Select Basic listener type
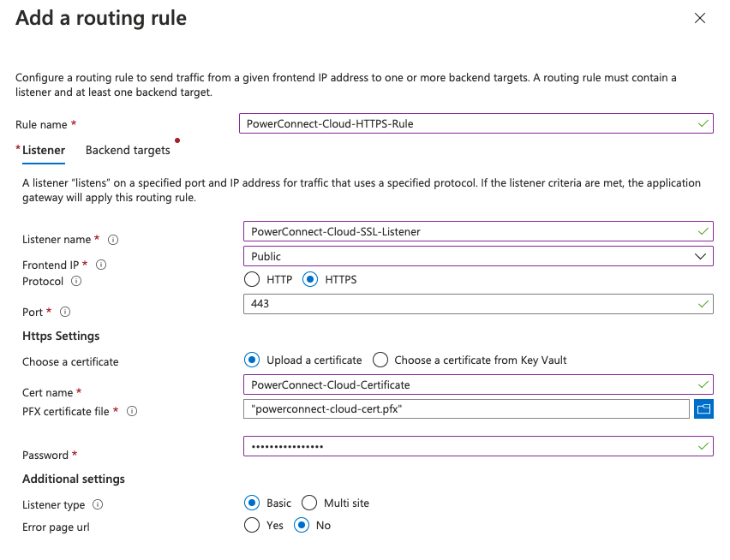Viewport: 730px width, 560px height. click(252, 503)
